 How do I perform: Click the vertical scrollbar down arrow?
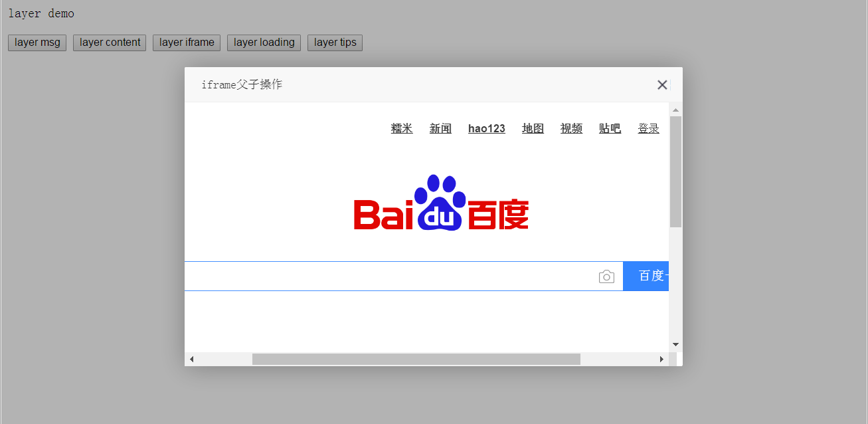coord(675,344)
